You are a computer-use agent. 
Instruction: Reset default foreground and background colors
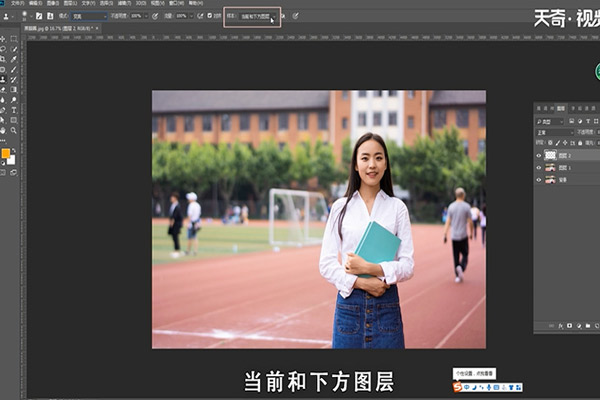point(3,163)
